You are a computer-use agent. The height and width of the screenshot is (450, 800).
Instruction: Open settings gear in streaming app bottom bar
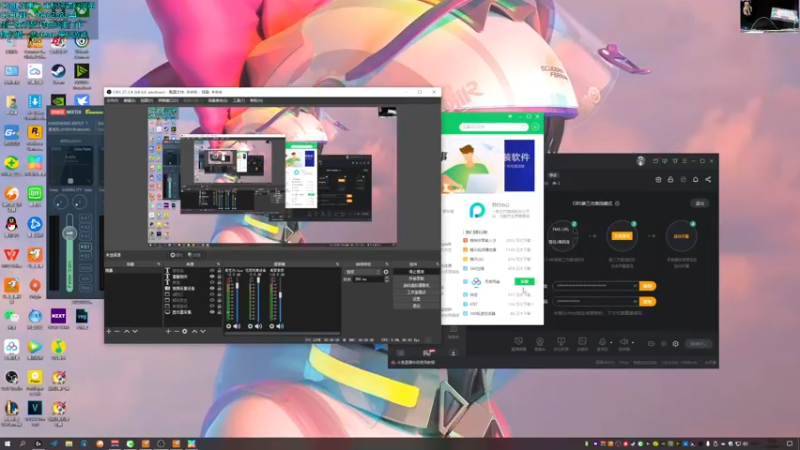click(x=676, y=344)
